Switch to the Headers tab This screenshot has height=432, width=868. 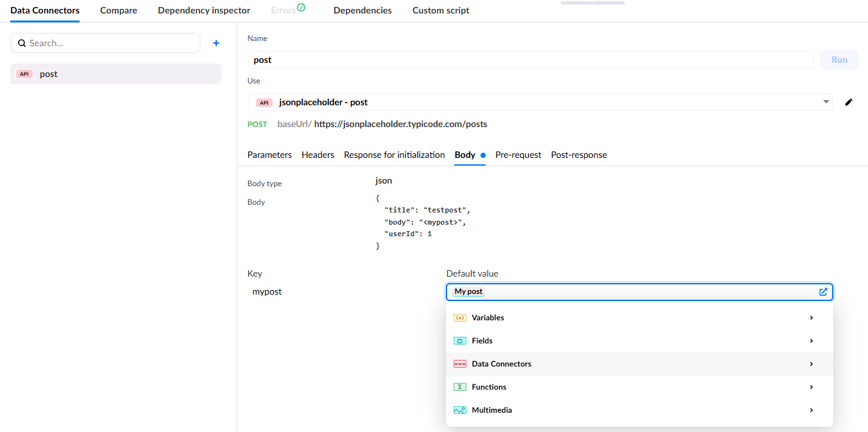coord(318,155)
